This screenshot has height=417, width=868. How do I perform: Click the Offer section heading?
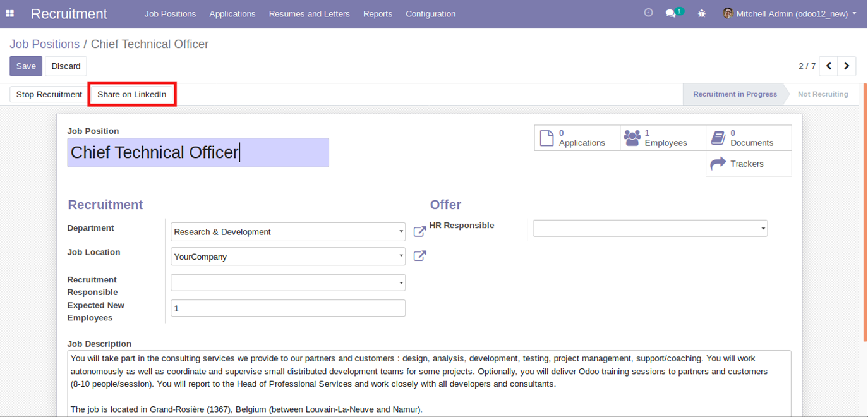(x=445, y=205)
